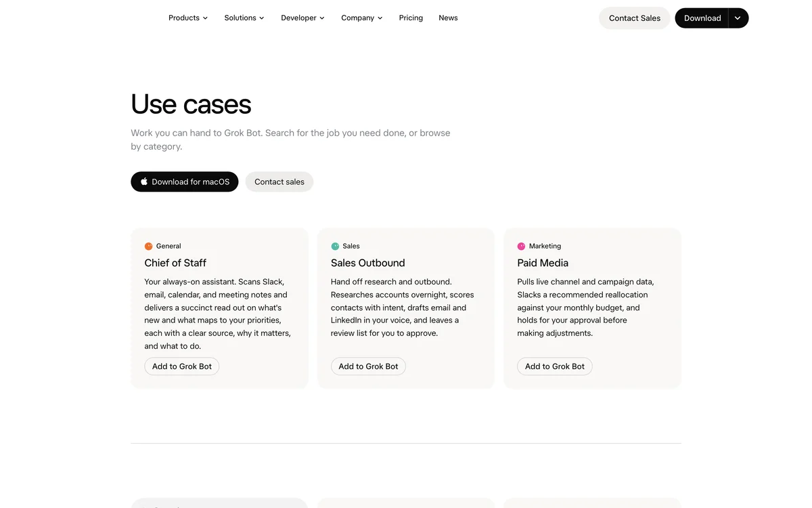812x508 pixels.
Task: Open the News page
Action: pyautogui.click(x=448, y=18)
